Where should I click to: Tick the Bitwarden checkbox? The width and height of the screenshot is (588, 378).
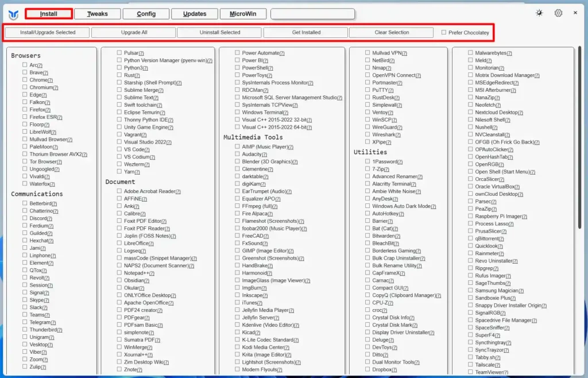367,236
